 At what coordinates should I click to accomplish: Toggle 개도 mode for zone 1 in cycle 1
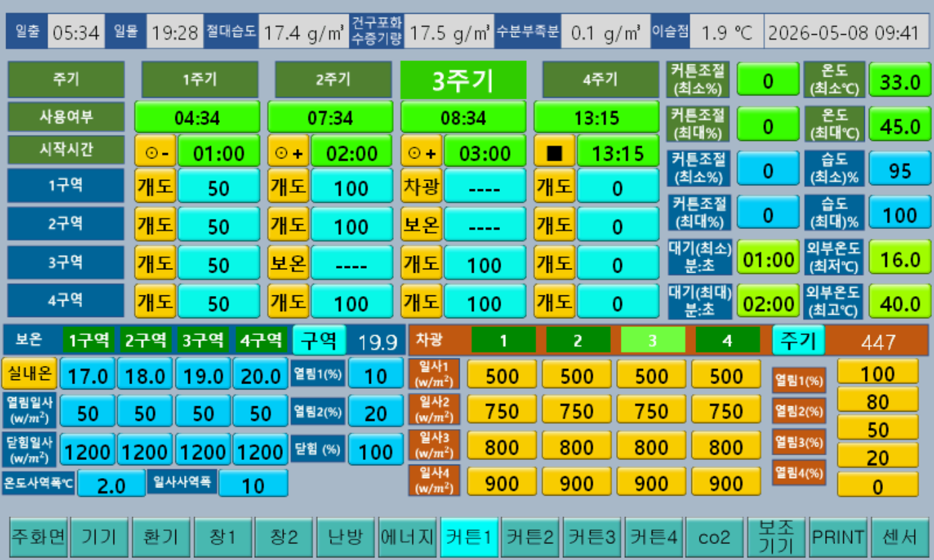(x=156, y=186)
